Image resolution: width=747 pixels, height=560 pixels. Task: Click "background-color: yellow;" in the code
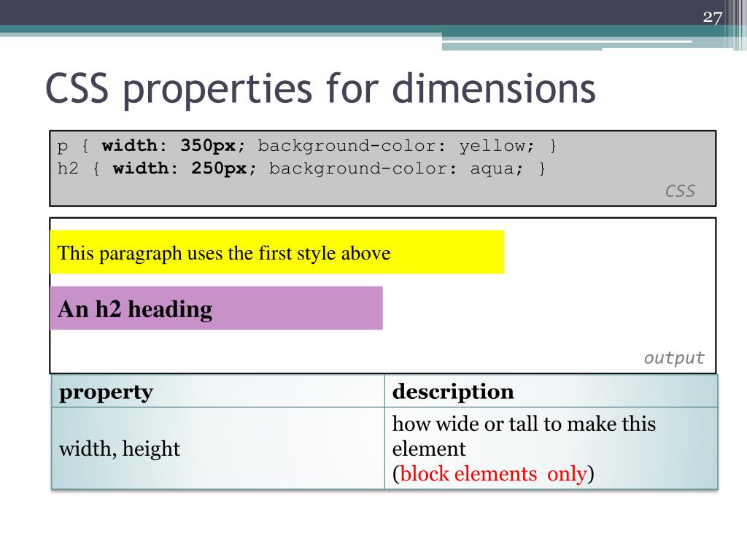396,146
